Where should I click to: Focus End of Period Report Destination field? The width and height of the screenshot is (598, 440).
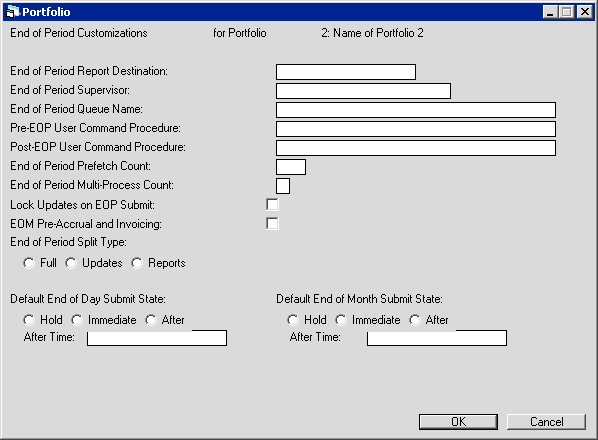346,72
